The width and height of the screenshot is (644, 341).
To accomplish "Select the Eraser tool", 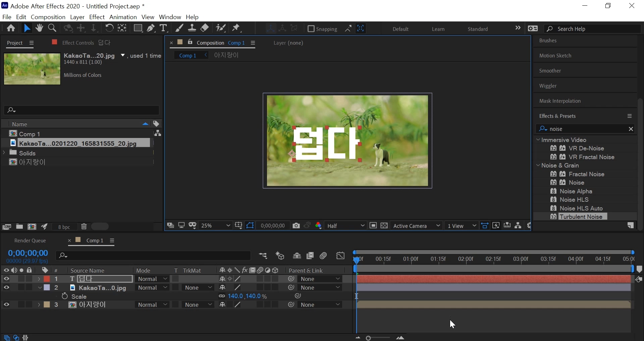I will coord(205,28).
